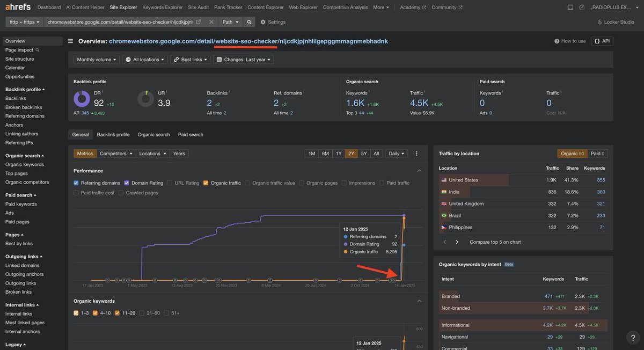Toggle the hamburger sidebar menu icon

click(71, 41)
